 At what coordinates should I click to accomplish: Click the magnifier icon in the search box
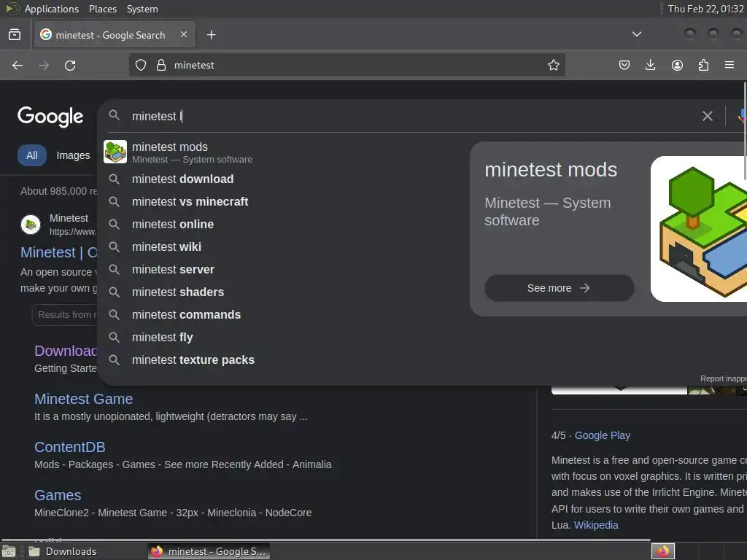(x=115, y=115)
